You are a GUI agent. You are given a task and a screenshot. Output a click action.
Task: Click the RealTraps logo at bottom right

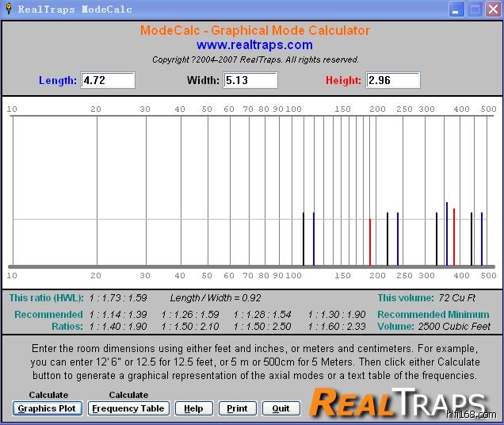(398, 402)
